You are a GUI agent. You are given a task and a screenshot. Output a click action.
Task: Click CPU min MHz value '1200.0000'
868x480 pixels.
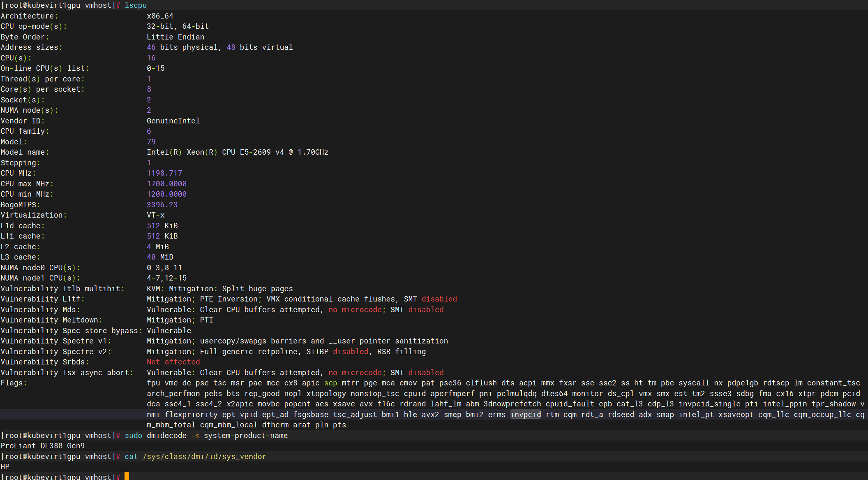(x=166, y=194)
